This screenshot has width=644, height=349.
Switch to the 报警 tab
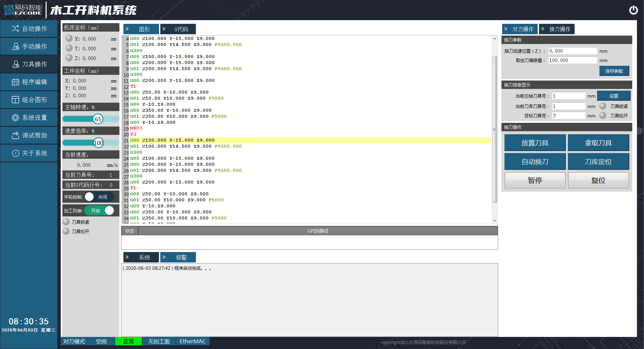click(x=178, y=257)
